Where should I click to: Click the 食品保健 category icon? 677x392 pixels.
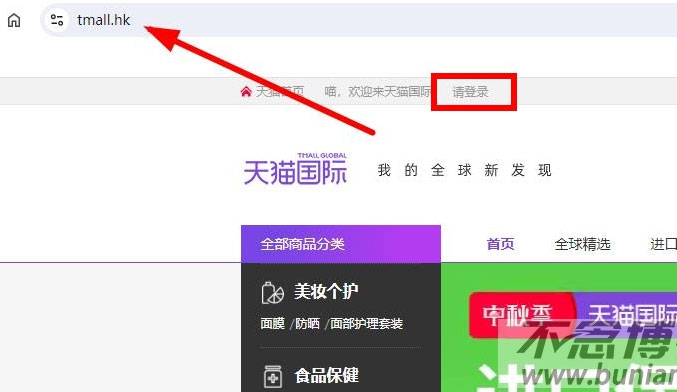click(273, 376)
